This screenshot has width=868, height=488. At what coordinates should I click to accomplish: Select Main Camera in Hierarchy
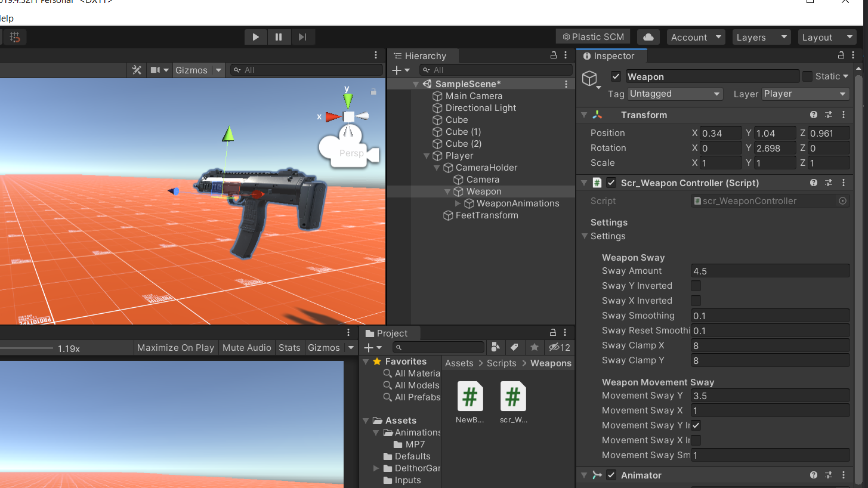[x=474, y=96]
